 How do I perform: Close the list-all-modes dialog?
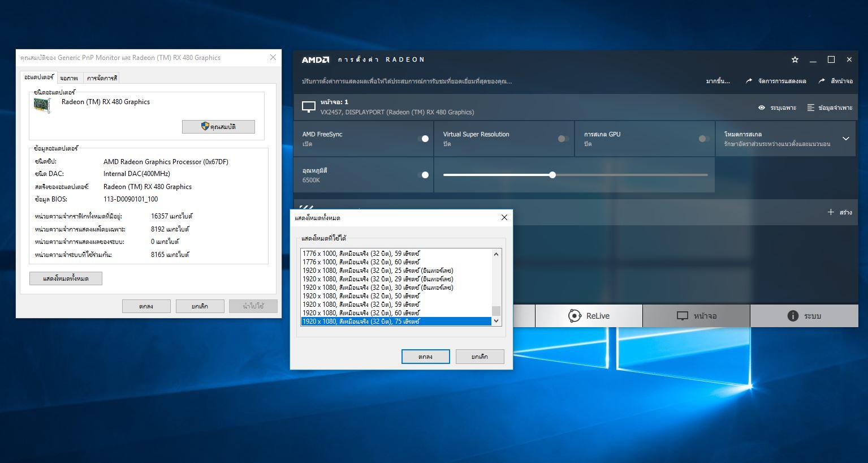point(504,217)
